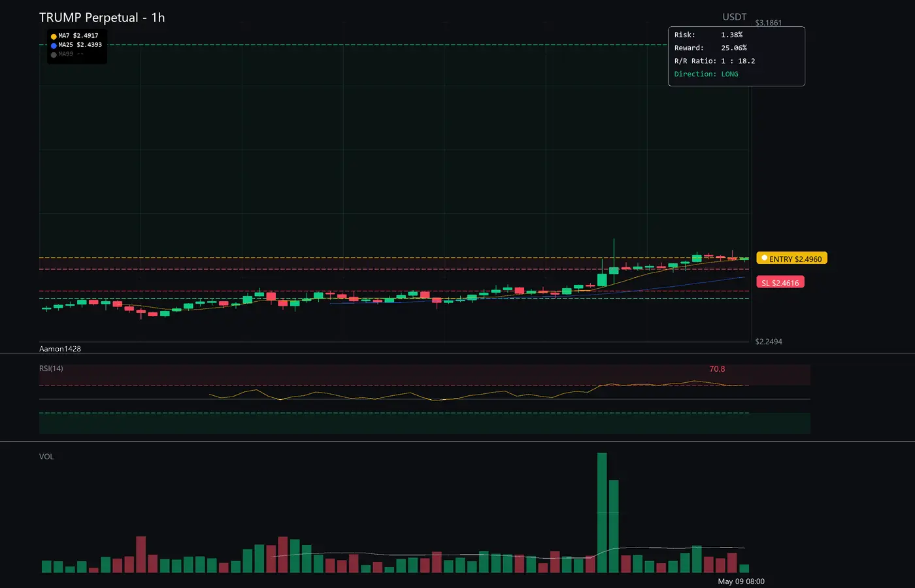Click the USDT currency label
The height and width of the screenshot is (588, 915).
click(x=735, y=17)
